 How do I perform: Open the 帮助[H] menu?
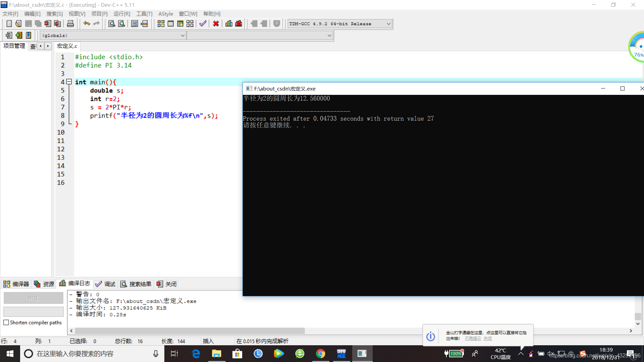pos(212,14)
